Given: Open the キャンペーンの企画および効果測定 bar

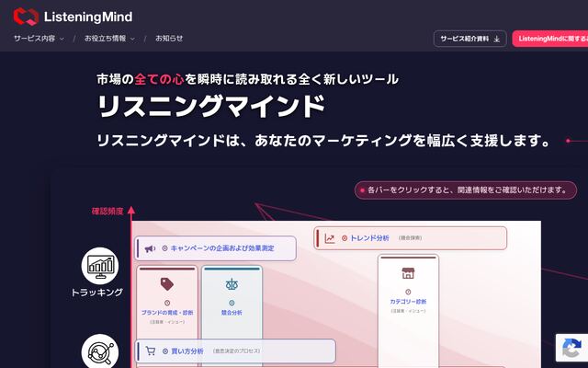Looking at the screenshot, I should pos(215,248).
